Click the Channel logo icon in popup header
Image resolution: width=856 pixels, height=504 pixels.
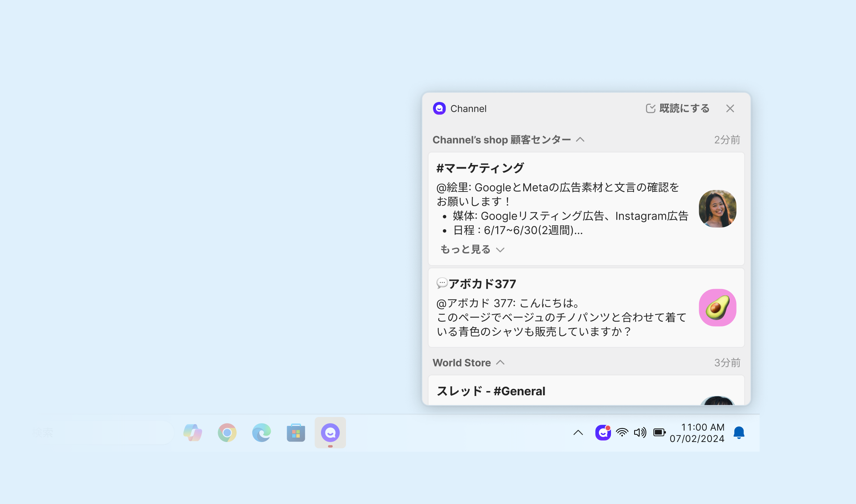point(439,108)
